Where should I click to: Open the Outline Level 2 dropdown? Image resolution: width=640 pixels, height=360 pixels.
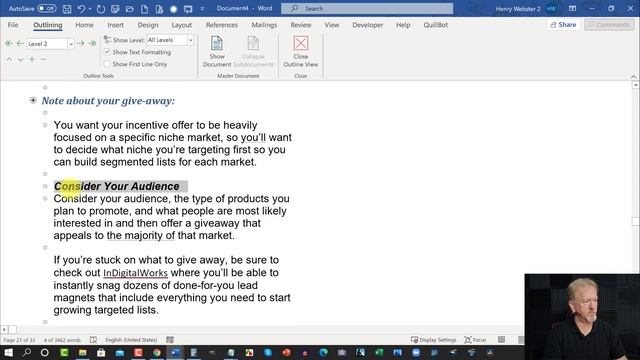(x=71, y=44)
